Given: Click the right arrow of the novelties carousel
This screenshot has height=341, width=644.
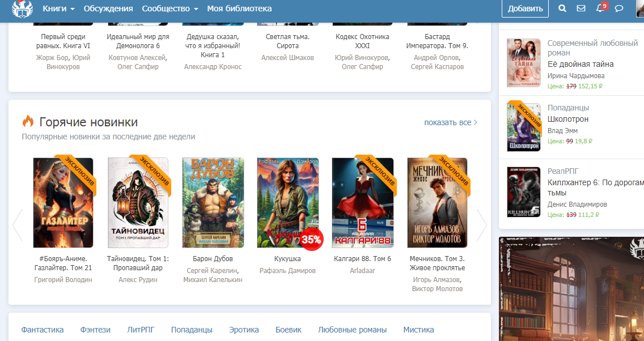Looking at the screenshot, I should [481, 225].
